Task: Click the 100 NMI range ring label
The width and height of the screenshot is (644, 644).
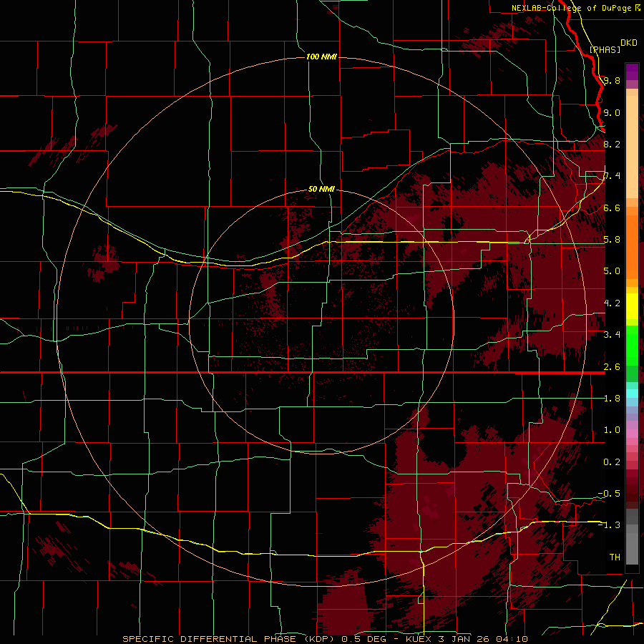Action: point(321,57)
